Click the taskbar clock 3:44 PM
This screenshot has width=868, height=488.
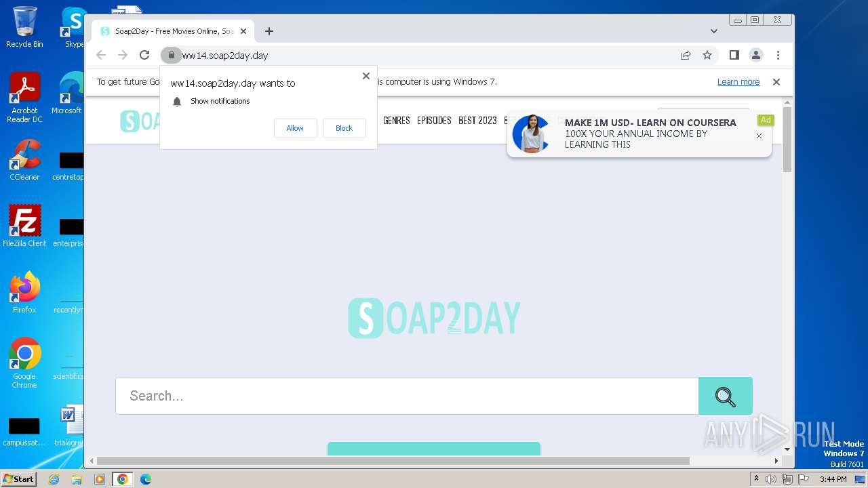[x=833, y=479]
